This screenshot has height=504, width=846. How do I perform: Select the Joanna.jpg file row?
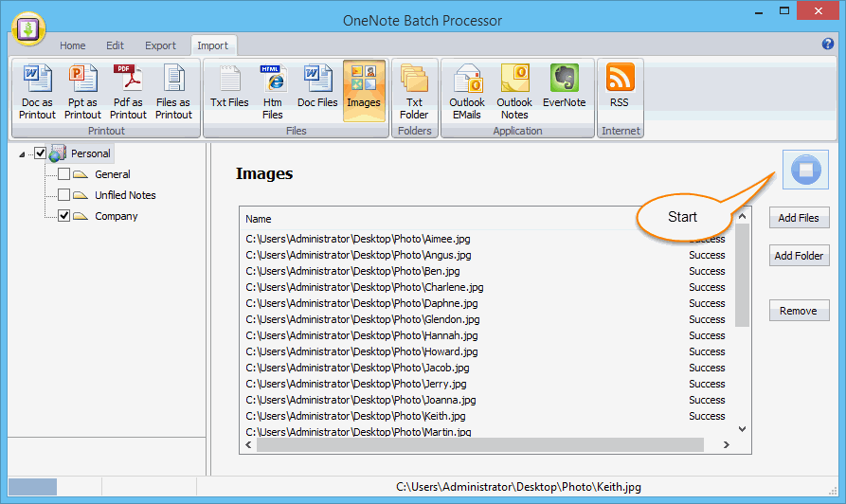click(488, 401)
